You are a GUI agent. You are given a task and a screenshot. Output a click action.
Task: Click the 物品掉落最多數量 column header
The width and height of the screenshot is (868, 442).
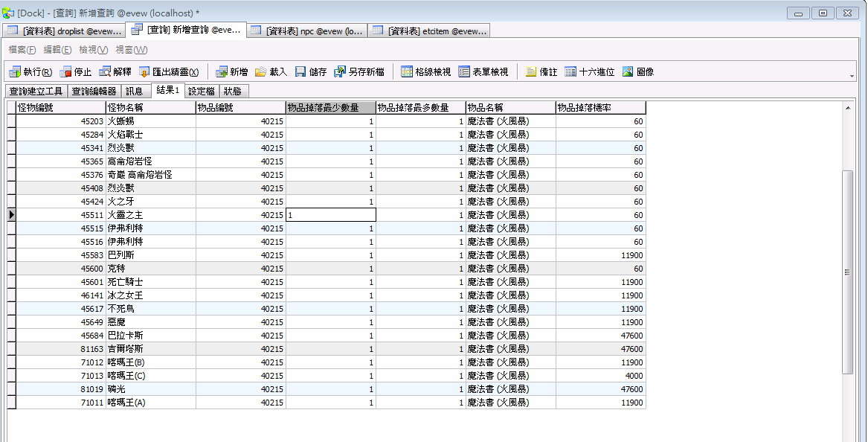tap(421, 107)
